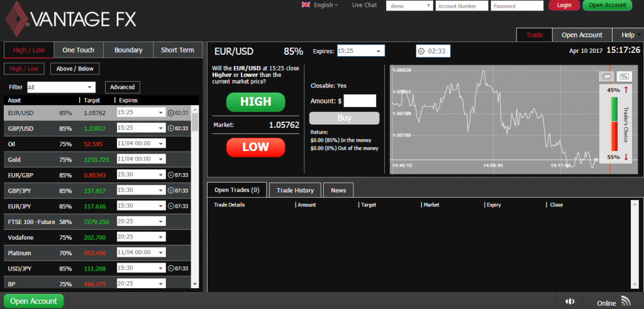Viewport: 644px width, 309px height.
Task: Click the Buy button
Action: coord(344,118)
